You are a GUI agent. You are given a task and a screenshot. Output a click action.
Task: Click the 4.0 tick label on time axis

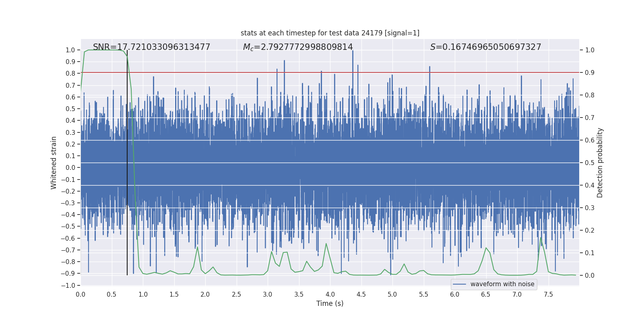pyautogui.click(x=330, y=294)
